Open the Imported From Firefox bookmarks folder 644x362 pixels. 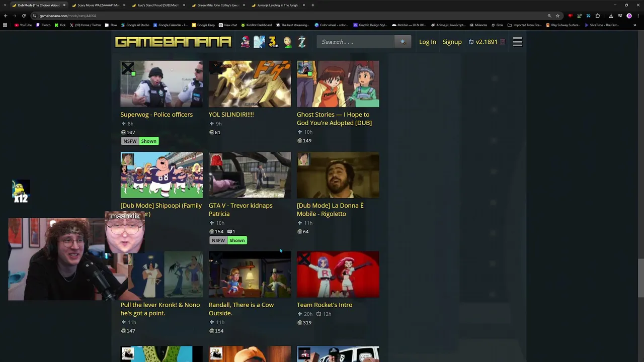coord(524,25)
